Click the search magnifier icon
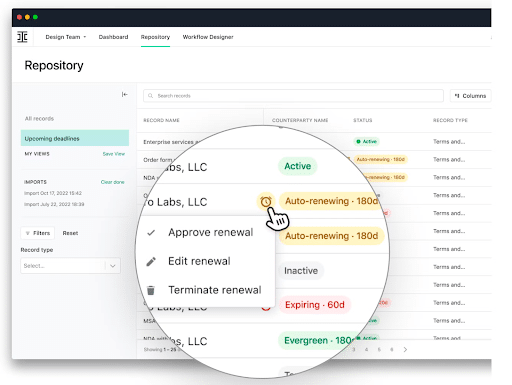 (150, 96)
